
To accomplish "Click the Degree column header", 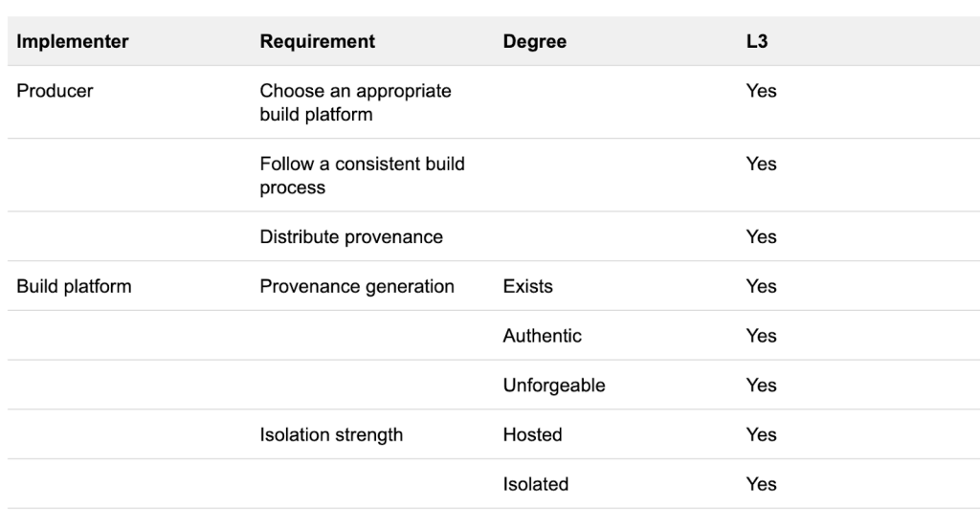I will 534,42.
